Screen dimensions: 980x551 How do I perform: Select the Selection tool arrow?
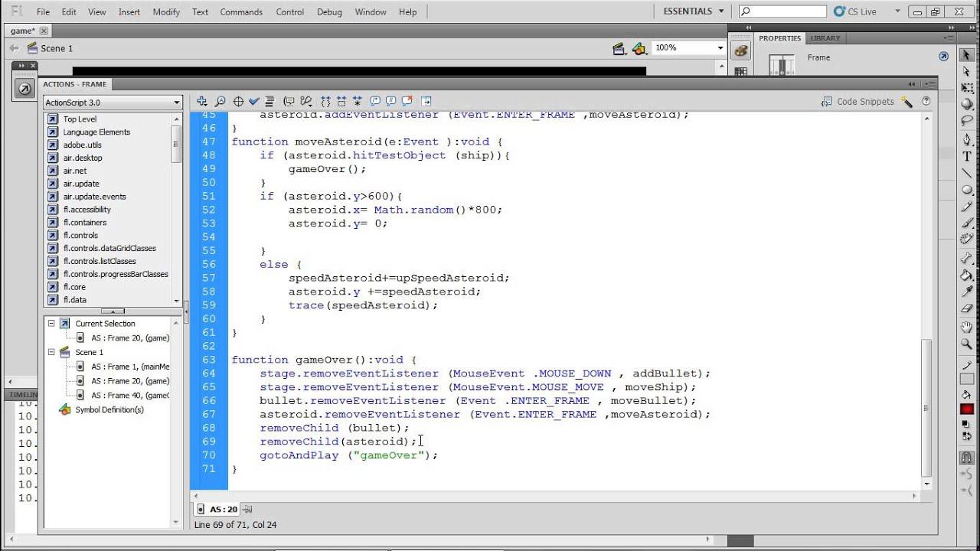click(x=967, y=55)
